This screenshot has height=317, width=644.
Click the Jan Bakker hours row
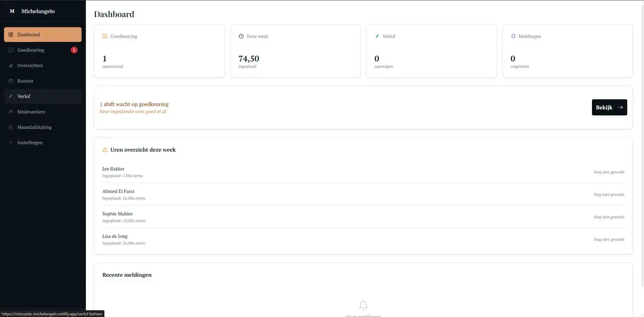click(x=363, y=172)
